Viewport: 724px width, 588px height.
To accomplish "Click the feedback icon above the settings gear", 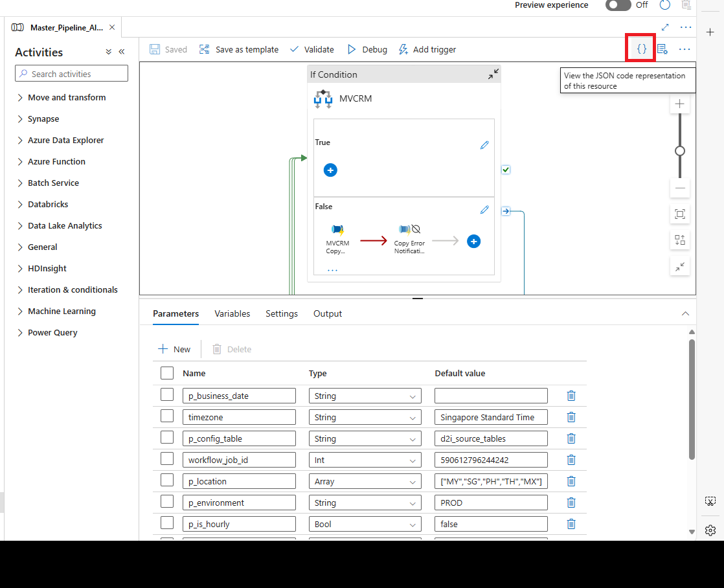I will (710, 501).
